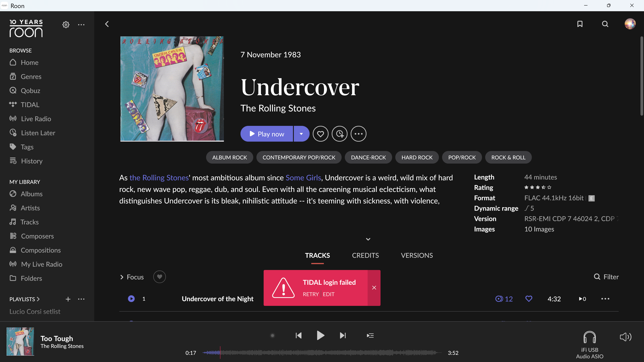Switch to the CREDITS tab
The height and width of the screenshot is (362, 644).
(365, 255)
